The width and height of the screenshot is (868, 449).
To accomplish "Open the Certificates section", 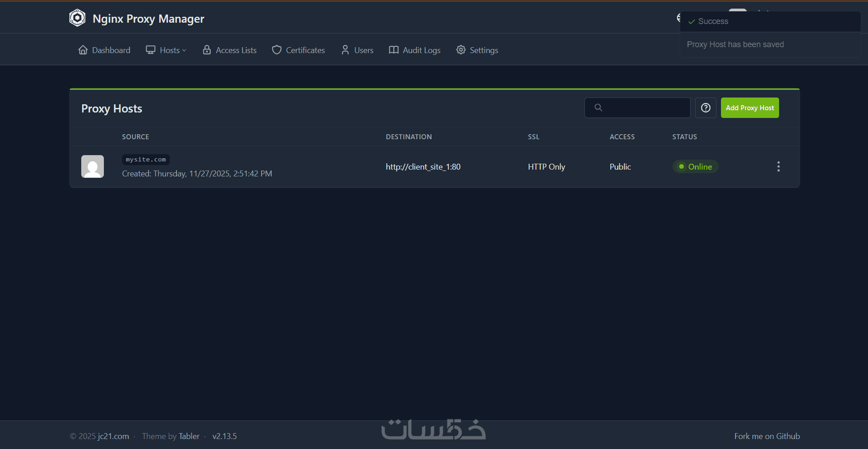I will click(299, 50).
